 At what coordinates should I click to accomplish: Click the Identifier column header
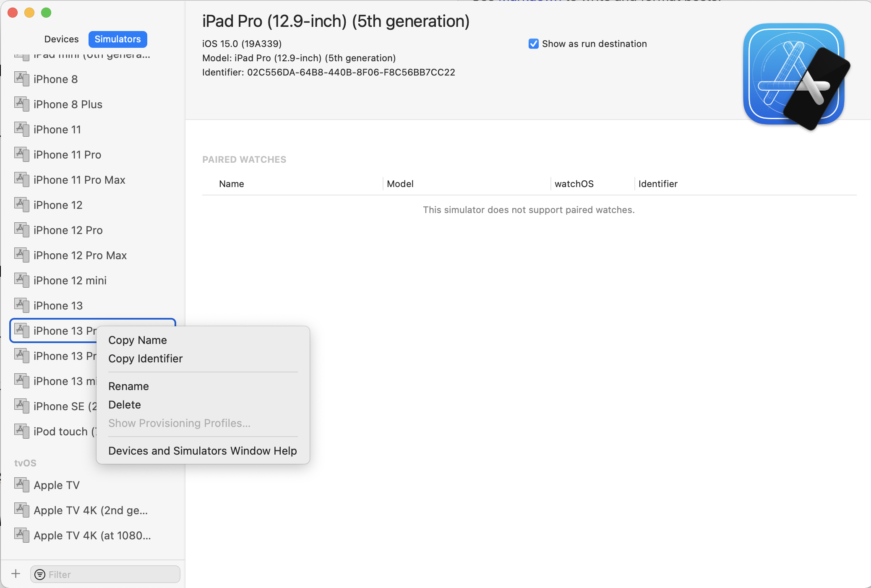(x=658, y=184)
